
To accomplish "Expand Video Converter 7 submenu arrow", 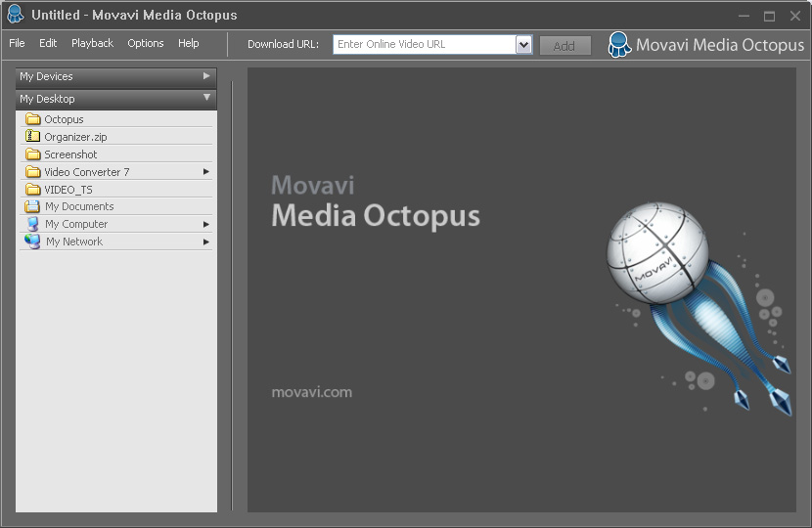I will (x=206, y=171).
